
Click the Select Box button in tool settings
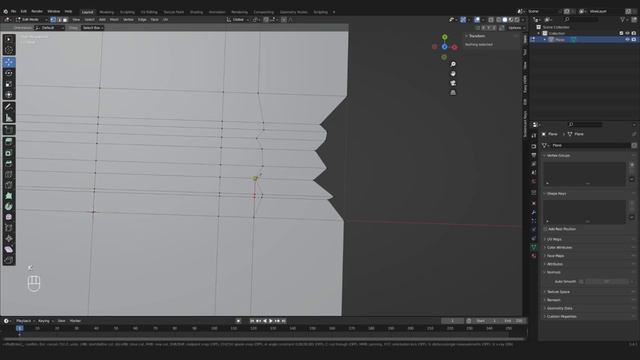click(x=92, y=28)
